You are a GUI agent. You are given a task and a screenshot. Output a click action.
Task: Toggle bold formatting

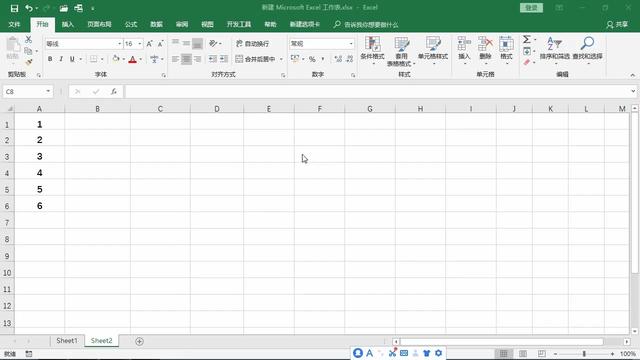pyautogui.click(x=50, y=59)
